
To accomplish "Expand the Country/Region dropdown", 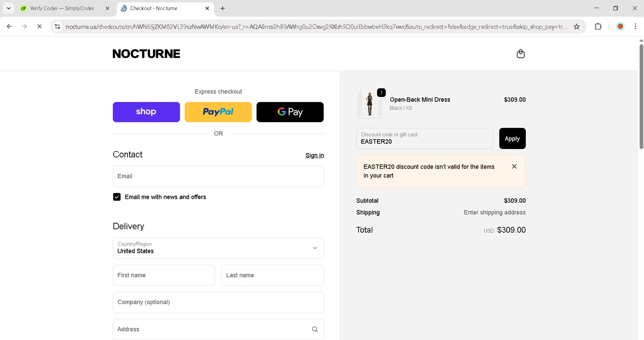I will click(x=218, y=248).
